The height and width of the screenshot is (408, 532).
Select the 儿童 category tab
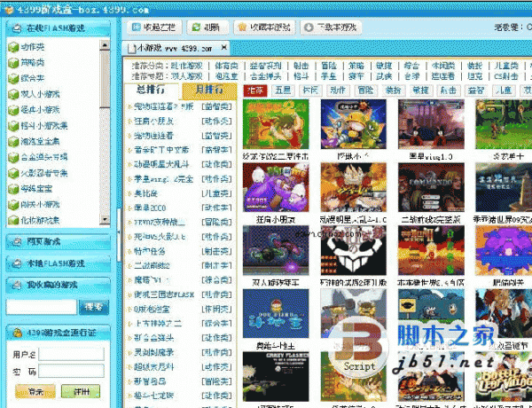click(x=503, y=90)
